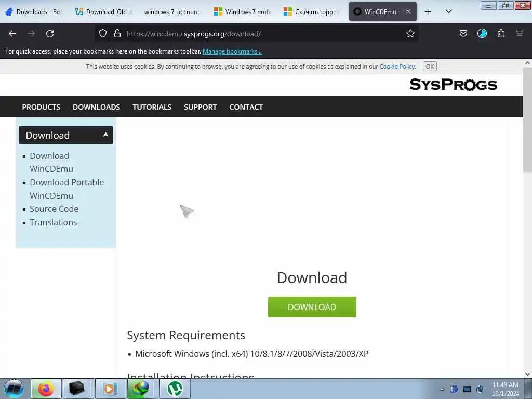
Task: Click the green DOWNLOAD button
Action: pos(312,307)
